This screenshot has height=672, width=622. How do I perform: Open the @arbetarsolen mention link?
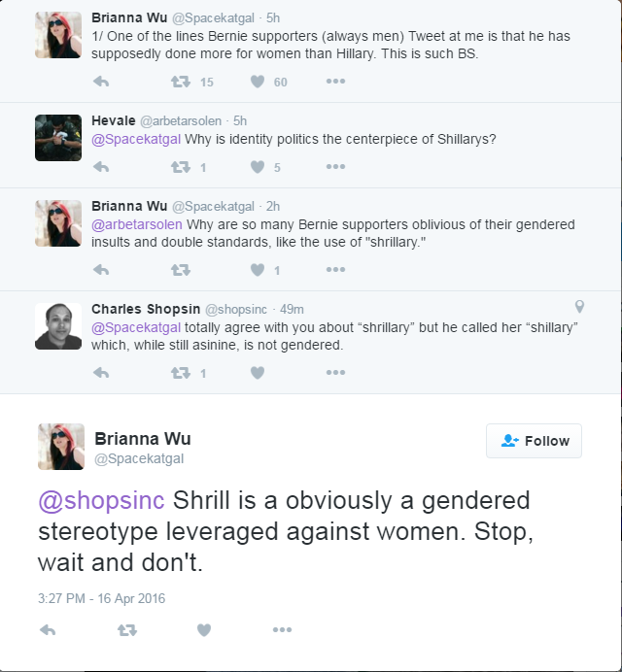tap(137, 224)
